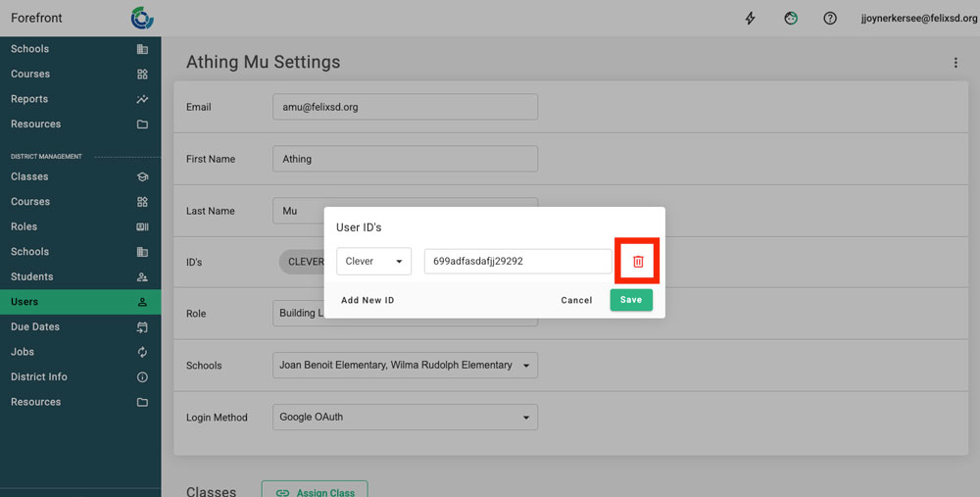Click the Jobs refresh icon in sidebar

click(x=142, y=352)
